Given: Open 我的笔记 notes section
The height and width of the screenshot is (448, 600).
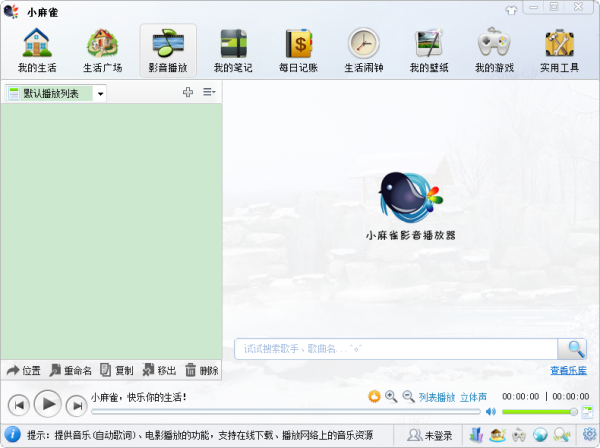Looking at the screenshot, I should (x=233, y=51).
